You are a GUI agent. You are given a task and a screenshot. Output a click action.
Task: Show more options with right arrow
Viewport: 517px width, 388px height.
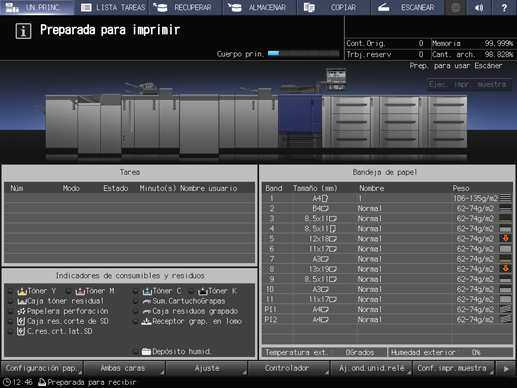click(x=506, y=368)
